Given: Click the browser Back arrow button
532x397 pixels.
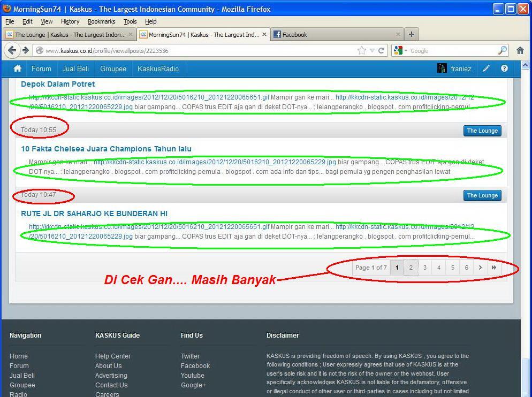Looking at the screenshot, I should [12, 50].
